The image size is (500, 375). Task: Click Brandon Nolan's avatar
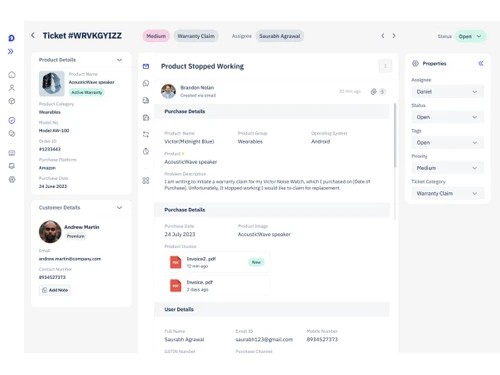168,91
